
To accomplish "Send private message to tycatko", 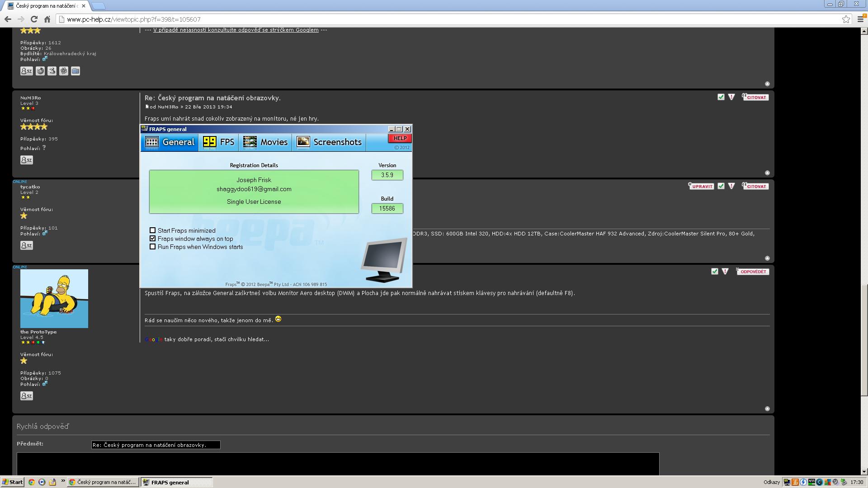I will click(x=27, y=245).
